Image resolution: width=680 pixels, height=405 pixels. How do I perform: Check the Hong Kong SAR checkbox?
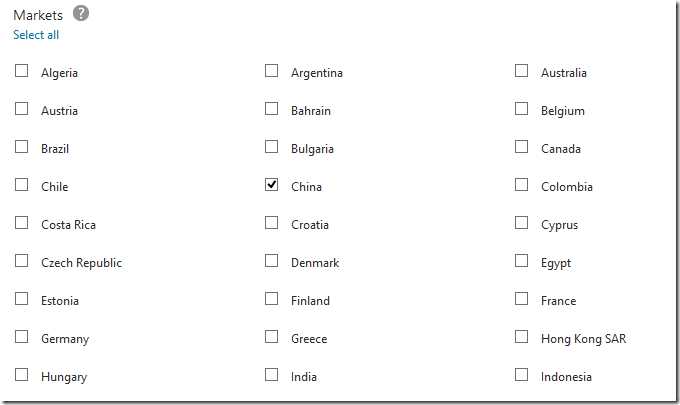tap(522, 337)
